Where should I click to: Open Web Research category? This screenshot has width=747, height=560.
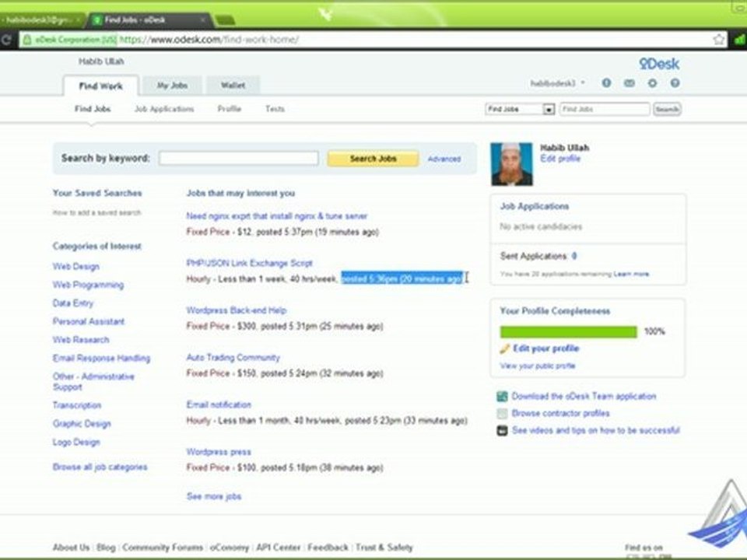(x=81, y=340)
